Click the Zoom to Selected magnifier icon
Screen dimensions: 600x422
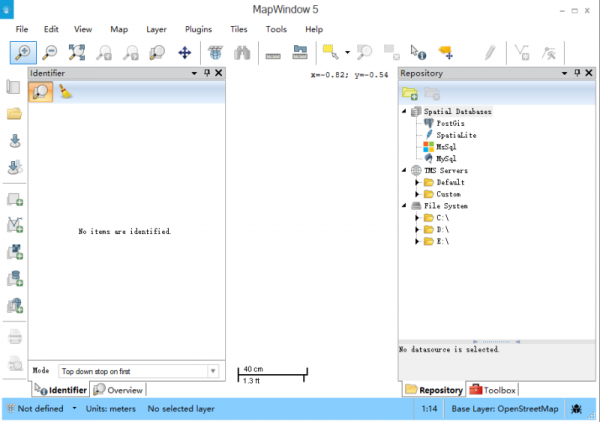point(364,53)
